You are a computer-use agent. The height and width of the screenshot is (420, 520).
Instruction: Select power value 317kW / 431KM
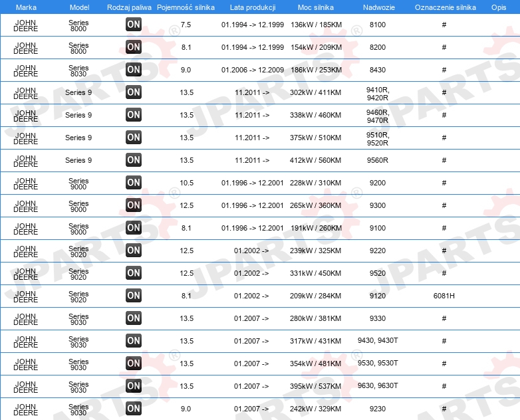tap(315, 341)
